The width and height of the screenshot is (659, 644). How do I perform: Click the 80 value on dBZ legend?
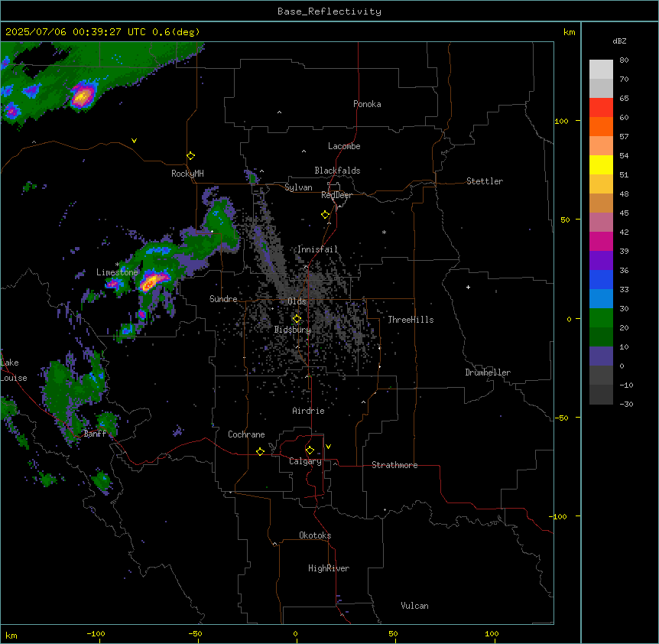[x=624, y=60]
